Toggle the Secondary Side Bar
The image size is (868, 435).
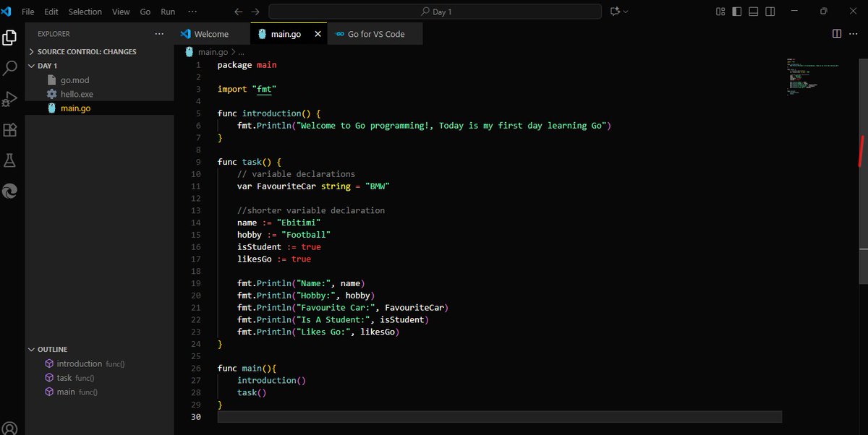[769, 12]
